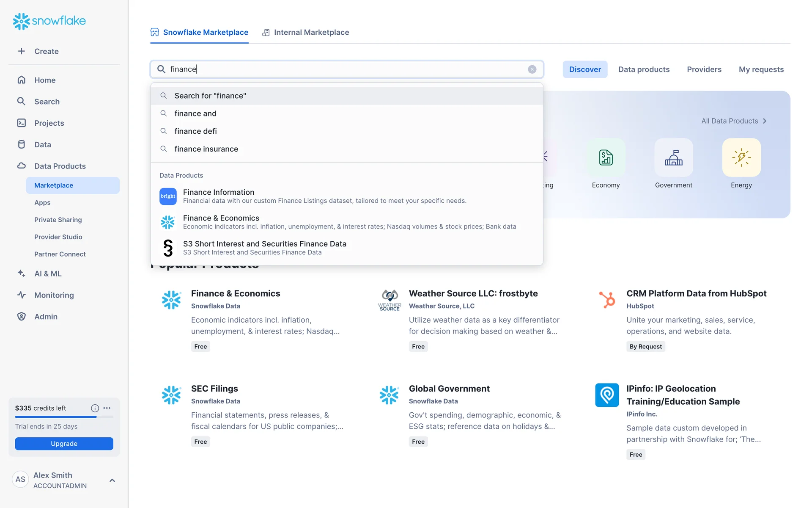Expand the Alex Smith account menu

[112, 480]
